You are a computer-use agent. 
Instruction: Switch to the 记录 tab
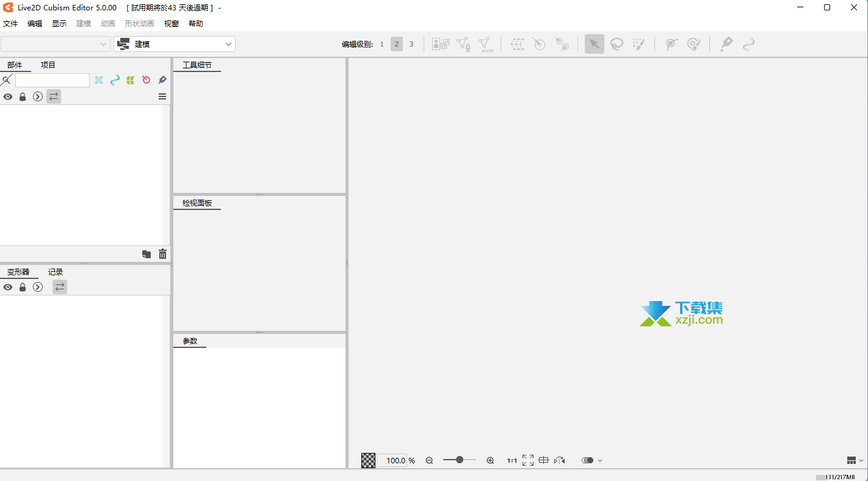(56, 272)
